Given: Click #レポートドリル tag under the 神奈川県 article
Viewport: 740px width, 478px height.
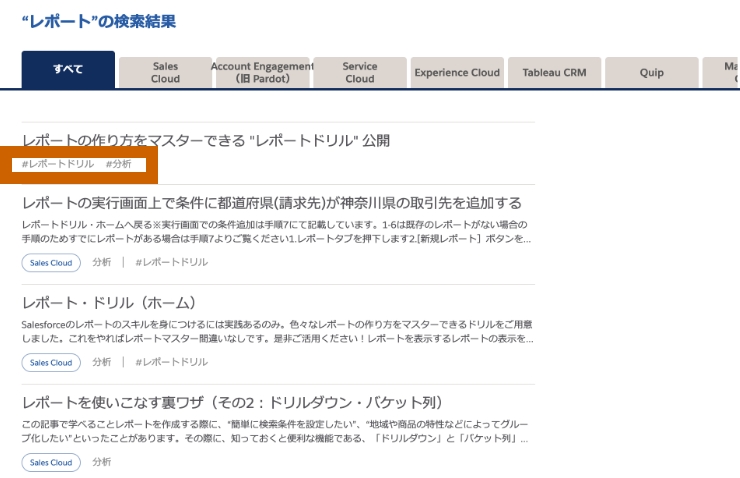Looking at the screenshot, I should [x=171, y=263].
